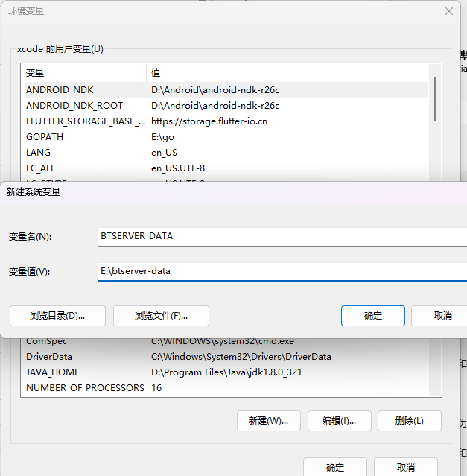
Task: Select the NUMBER_OF_PROCESSORS system variable row
Action: pyautogui.click(x=226, y=388)
